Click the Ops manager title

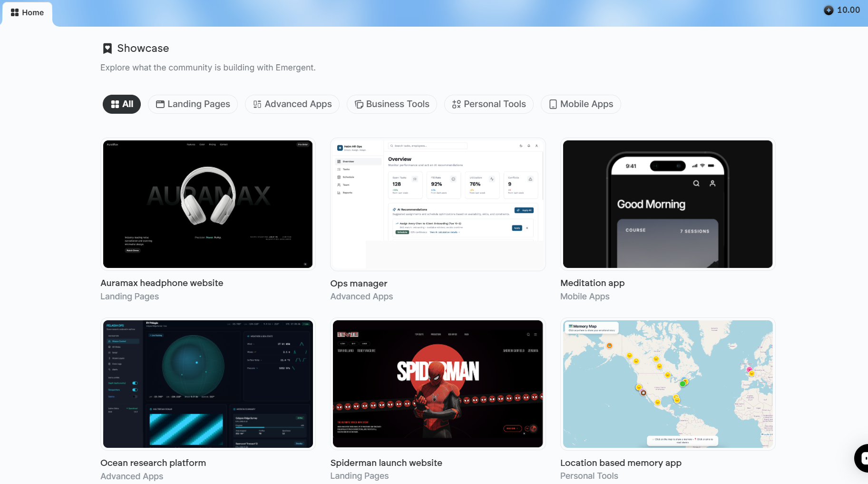359,284
